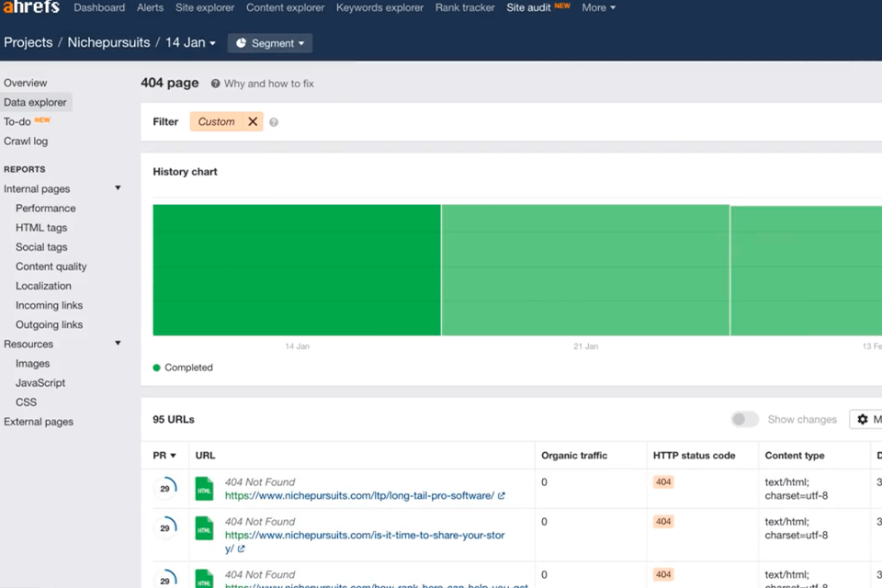Click HTML file icon of is-it-time-to-share-your-story row

tap(204, 527)
